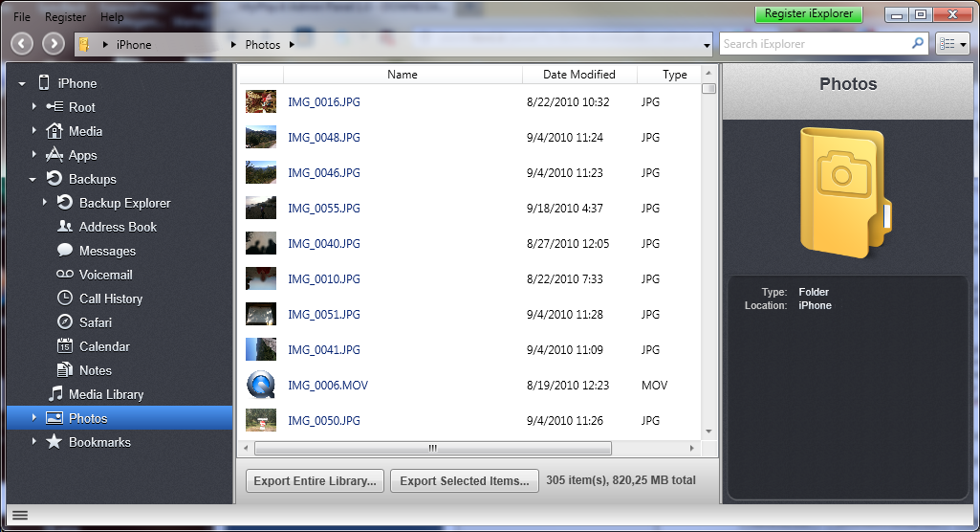The width and height of the screenshot is (980, 532).
Task: Click the Address Book contacts icon
Action: [65, 227]
